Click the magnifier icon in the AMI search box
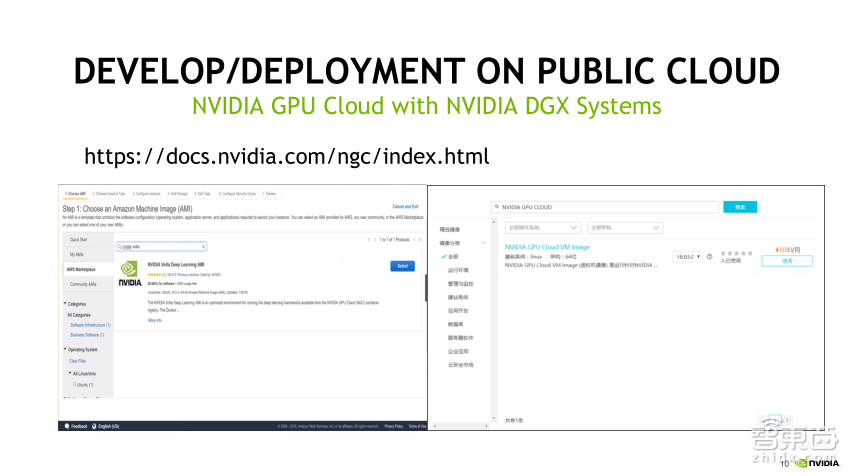The width and height of the screenshot is (854, 476). 119,246
